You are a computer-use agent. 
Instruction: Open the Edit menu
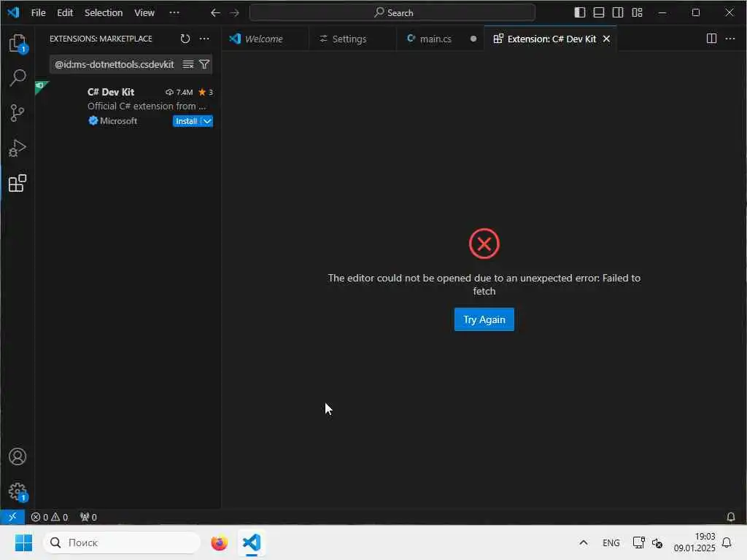[65, 13]
